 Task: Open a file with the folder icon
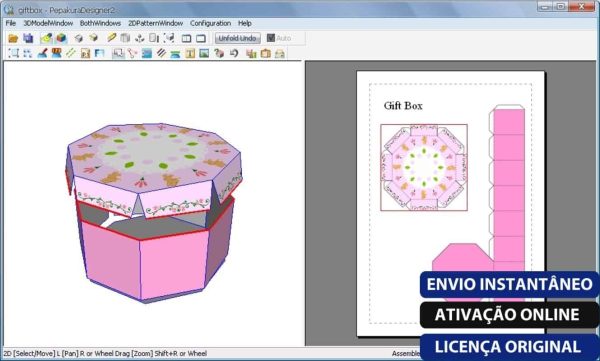13,38
